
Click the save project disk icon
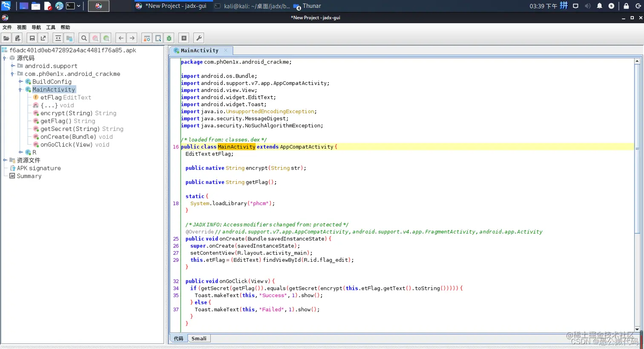pos(32,38)
